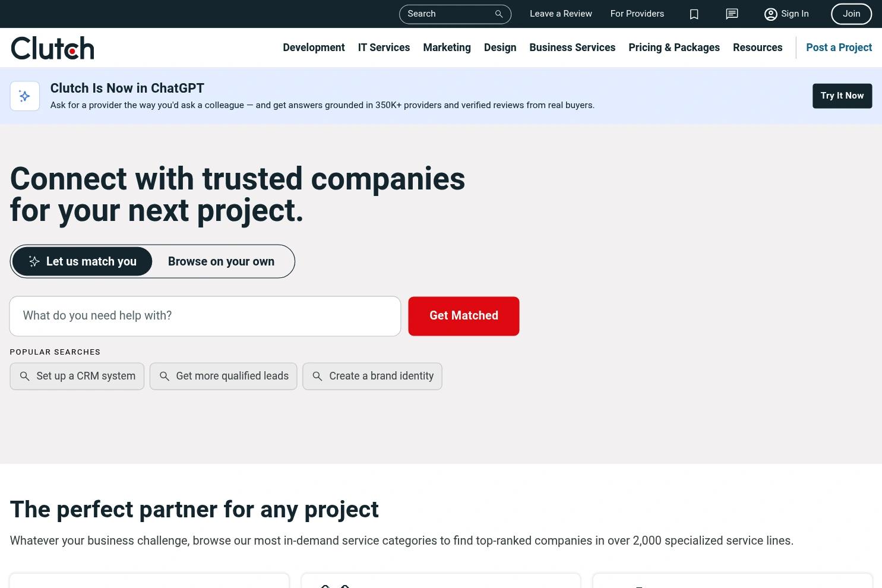This screenshot has height=588, width=882.
Task: Expand the IT Services menu
Action: [384, 48]
